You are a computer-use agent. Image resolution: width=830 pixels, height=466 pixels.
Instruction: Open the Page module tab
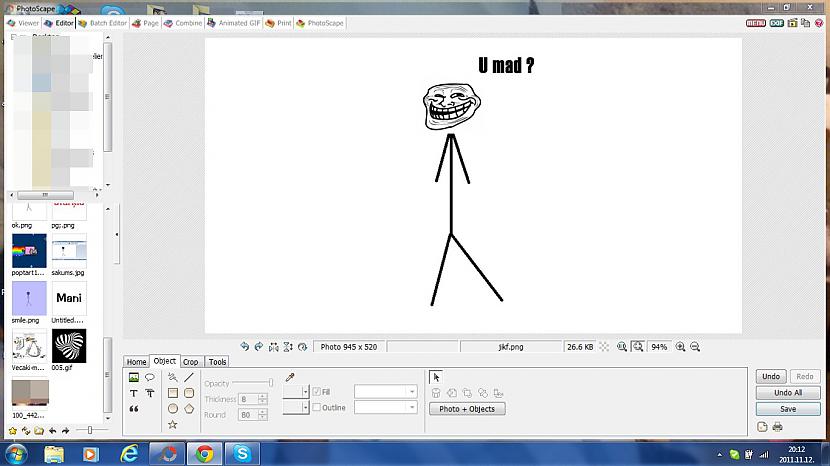(145, 23)
